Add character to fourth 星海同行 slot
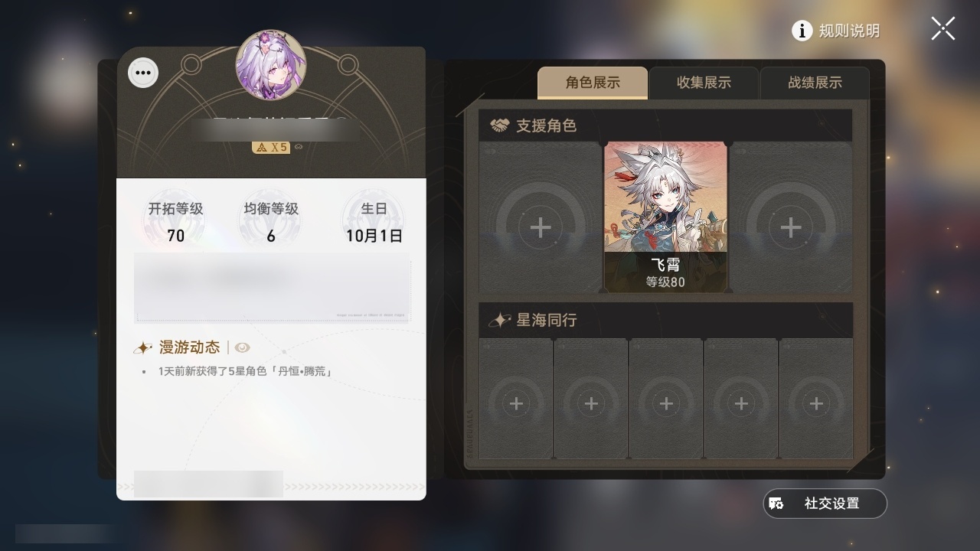Image resolution: width=980 pixels, height=551 pixels. coord(741,403)
